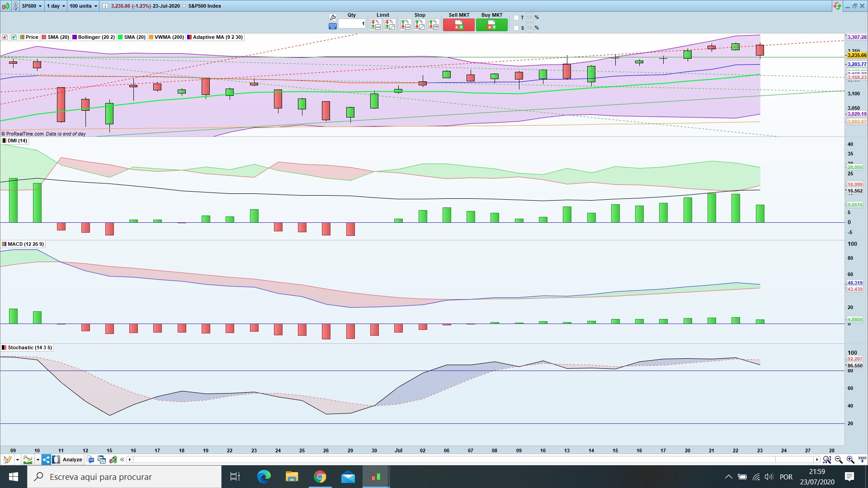
Task: Open the indicators chart icon
Action: [28, 460]
